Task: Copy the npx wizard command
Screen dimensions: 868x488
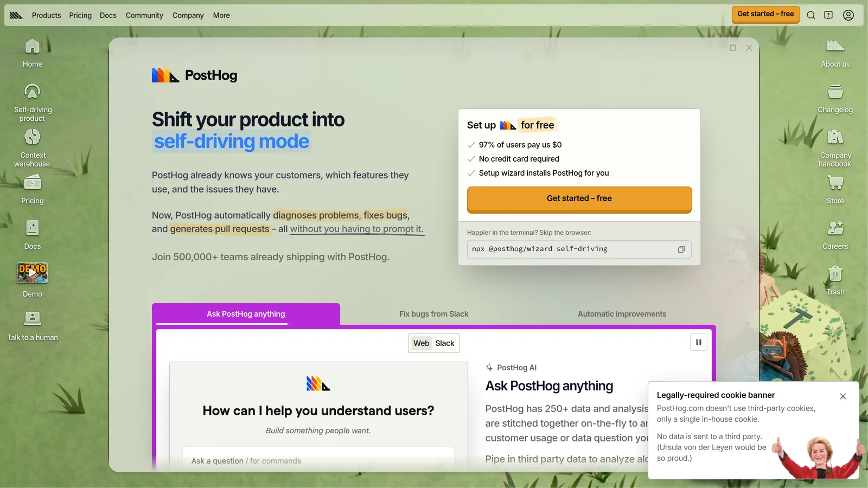Action: [x=681, y=249]
